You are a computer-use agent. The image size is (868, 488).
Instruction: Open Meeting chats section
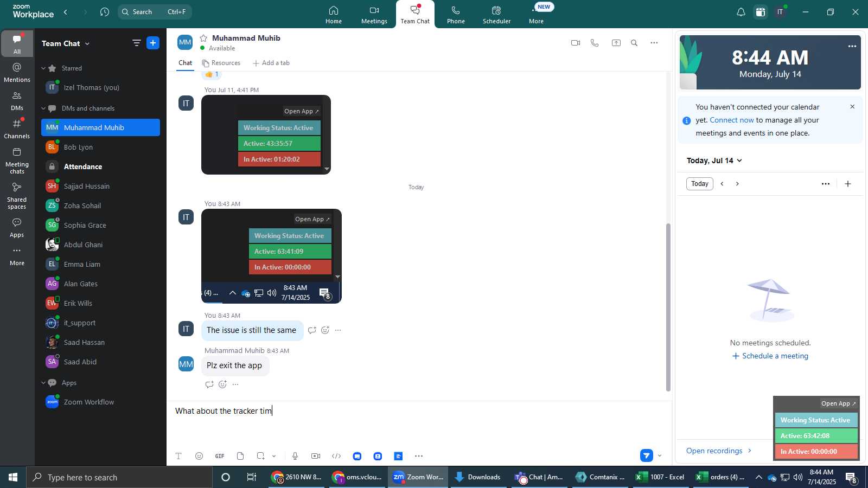coord(17,160)
